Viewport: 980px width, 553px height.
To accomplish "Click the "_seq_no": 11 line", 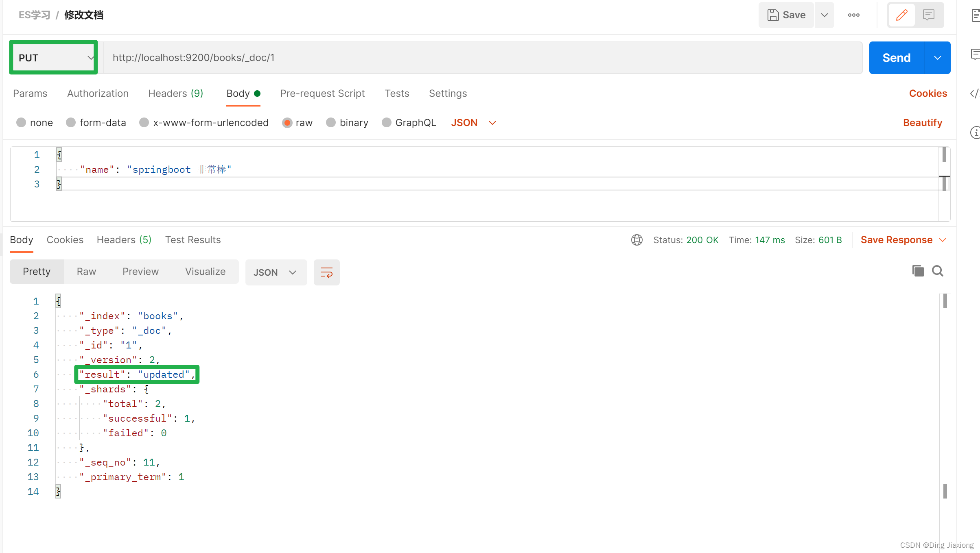I will pyautogui.click(x=120, y=462).
